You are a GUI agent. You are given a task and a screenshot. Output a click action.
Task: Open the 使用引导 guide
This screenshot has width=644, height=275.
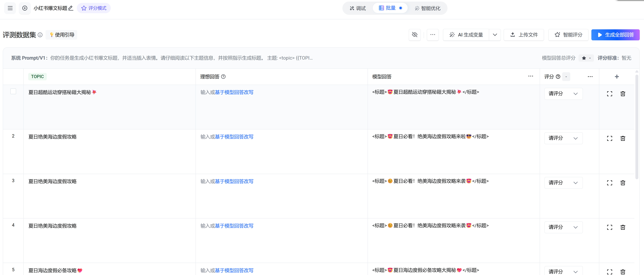pos(62,35)
